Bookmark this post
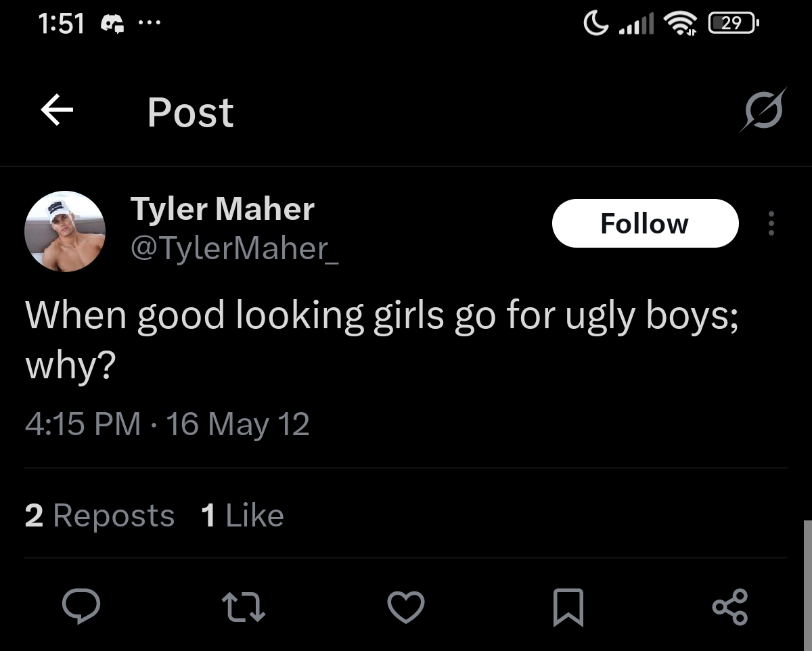Screen dimensions: 812x651 [568, 606]
